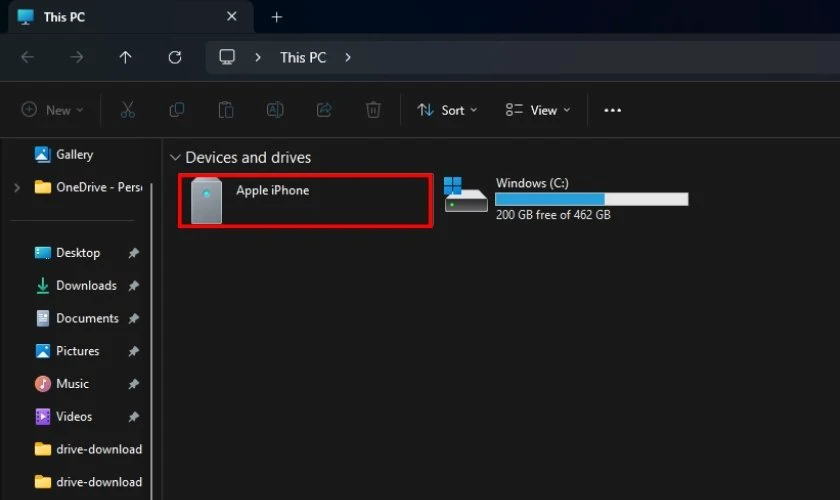The image size is (840, 500).
Task: Expand the OneDrive - Personal tree node
Action: point(17,188)
